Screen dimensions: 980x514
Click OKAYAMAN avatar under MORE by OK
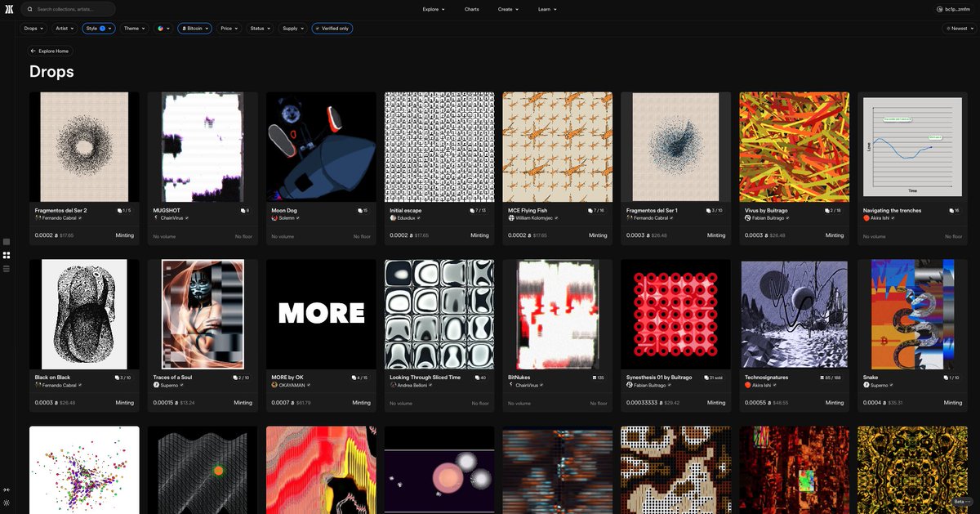pos(274,385)
